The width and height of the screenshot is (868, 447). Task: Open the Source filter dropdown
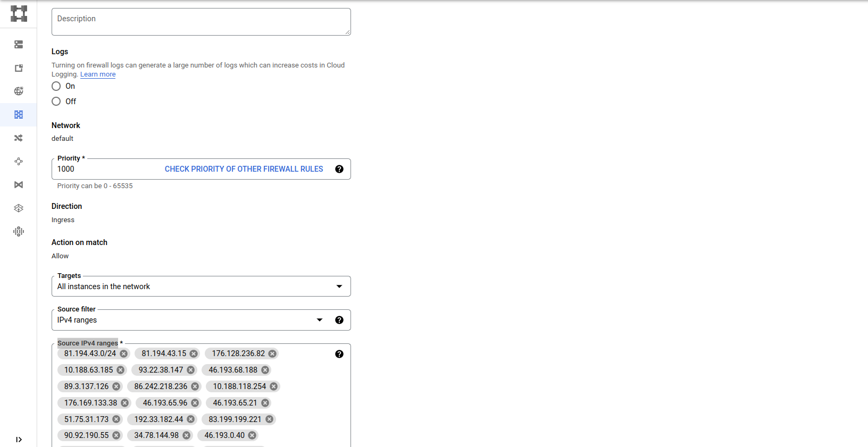point(191,320)
